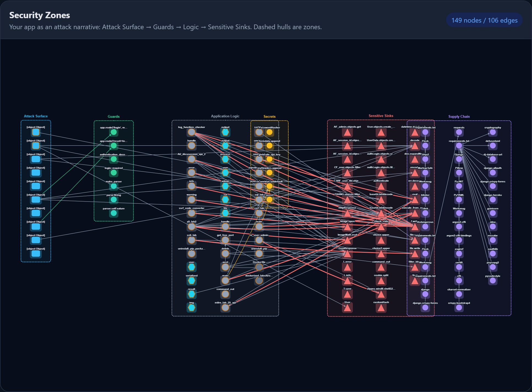532x392 pixels.
Task: Select the authenticate sink triangle
Action: tap(381, 187)
